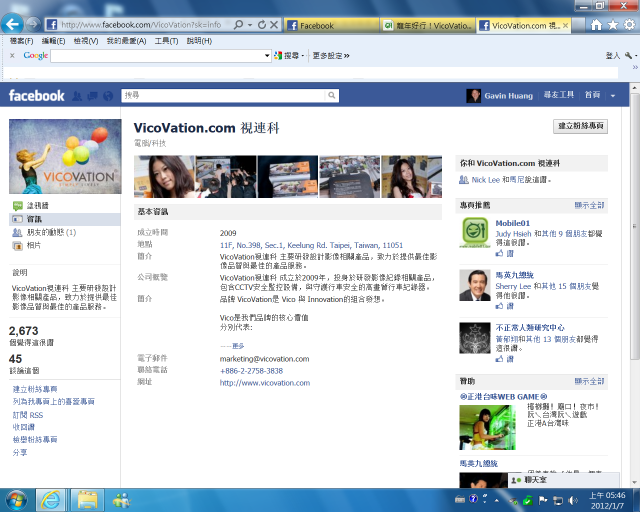Click the volume speaker tray icon
This screenshot has width=640, height=512.
[573, 500]
